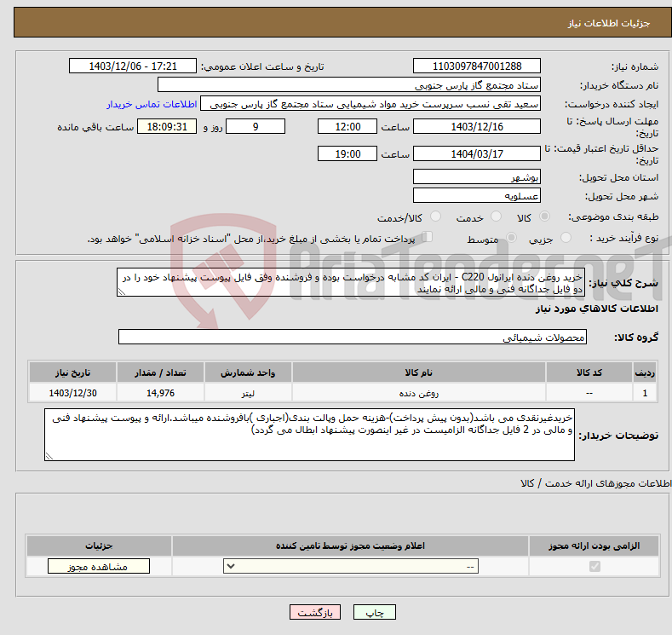
Task: Choose the جزیی purchase type radio
Action: (566, 238)
